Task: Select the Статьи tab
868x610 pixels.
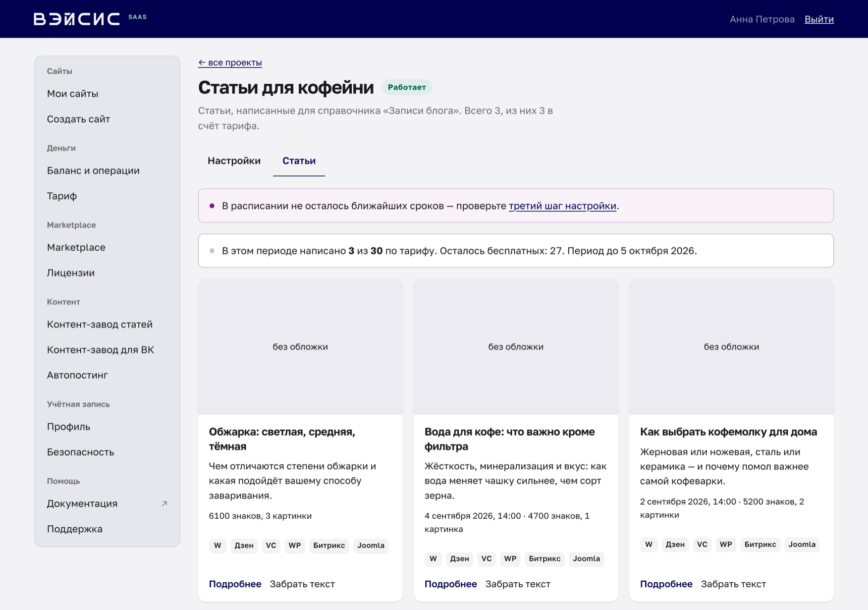Action: 299,160
